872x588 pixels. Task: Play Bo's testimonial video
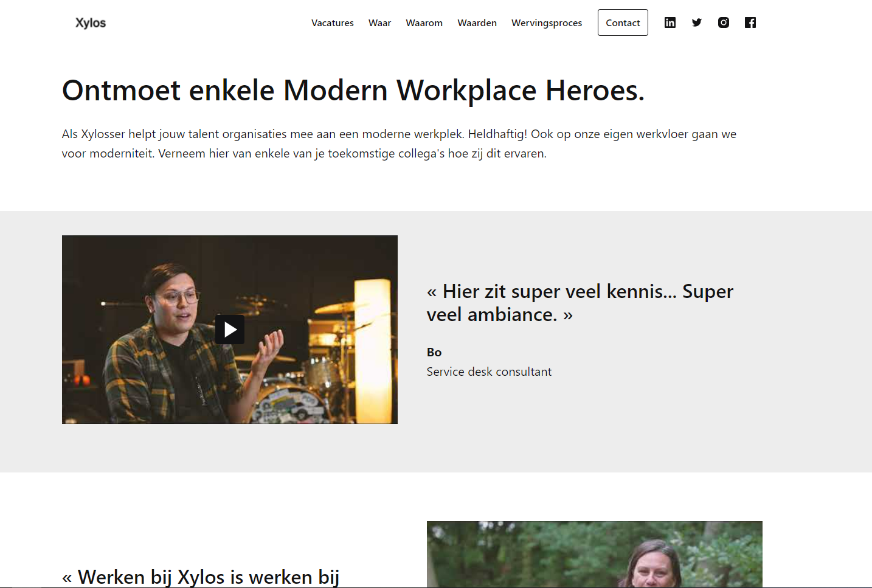pos(230,330)
